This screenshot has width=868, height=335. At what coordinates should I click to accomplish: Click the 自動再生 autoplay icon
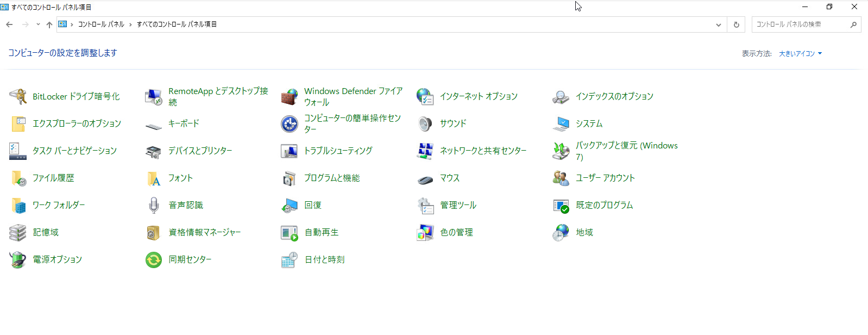click(290, 233)
